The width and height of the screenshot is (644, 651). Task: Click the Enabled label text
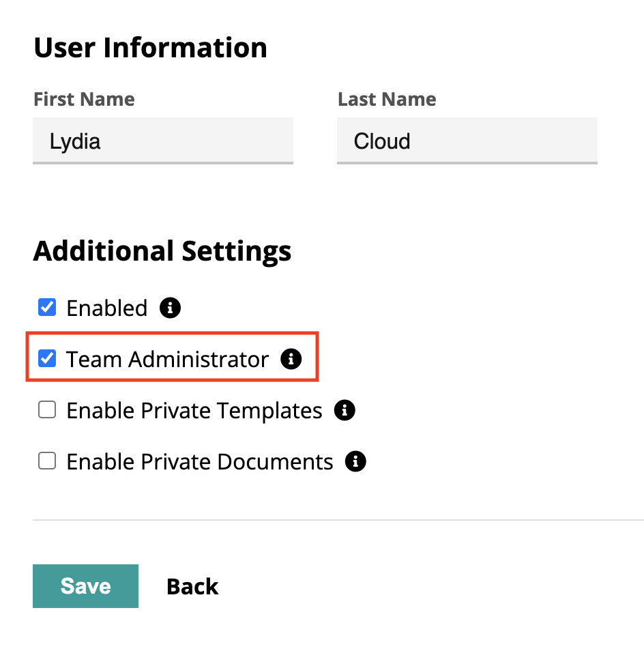click(106, 308)
